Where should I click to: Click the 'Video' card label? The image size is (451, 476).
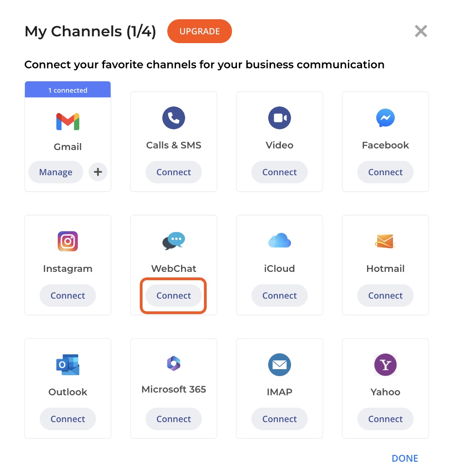[x=280, y=145]
